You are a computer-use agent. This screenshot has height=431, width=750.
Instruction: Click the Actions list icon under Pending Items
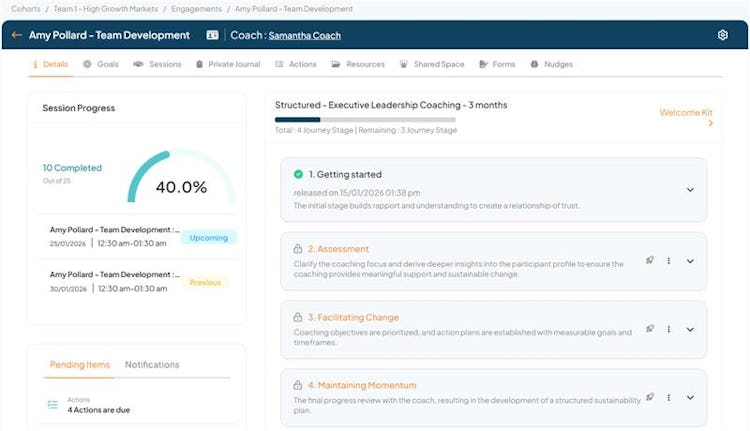[53, 404]
